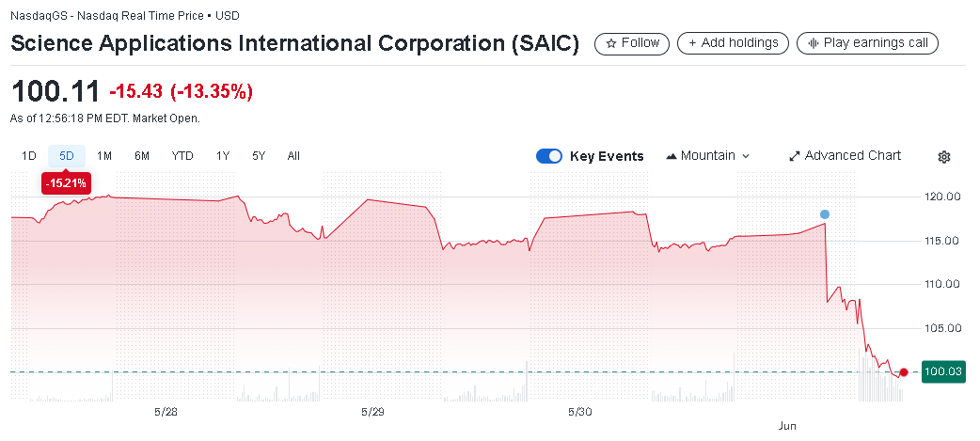Viewport: 980px width, 441px height.
Task: Click the blue key event dot on chart
Action: coord(825,214)
